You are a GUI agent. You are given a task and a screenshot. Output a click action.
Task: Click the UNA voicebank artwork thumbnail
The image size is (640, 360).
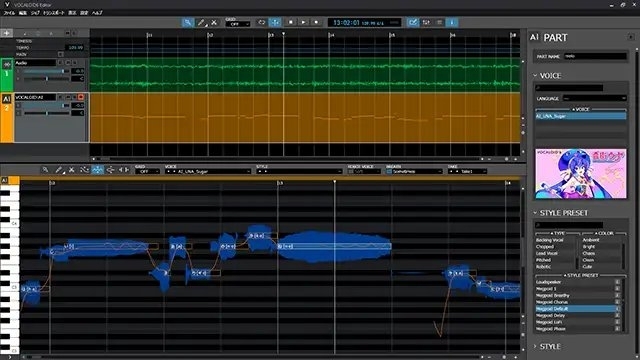(x=581, y=173)
